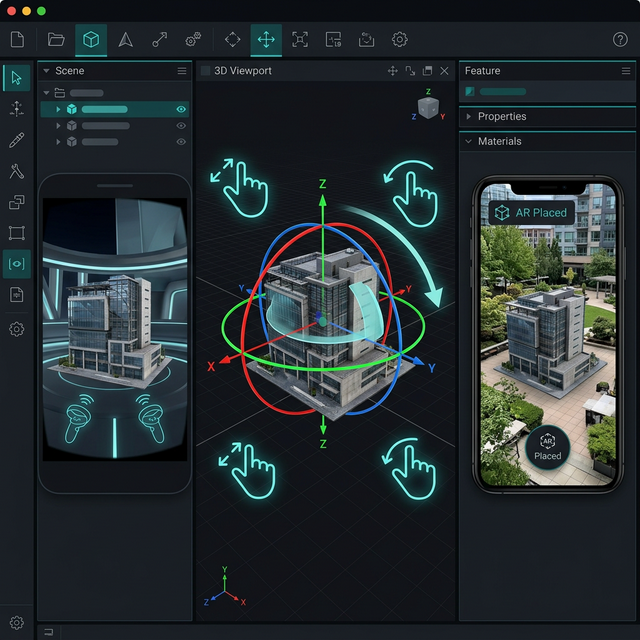
Task: Collapse the Scene panel triangle
Action: click(x=46, y=71)
